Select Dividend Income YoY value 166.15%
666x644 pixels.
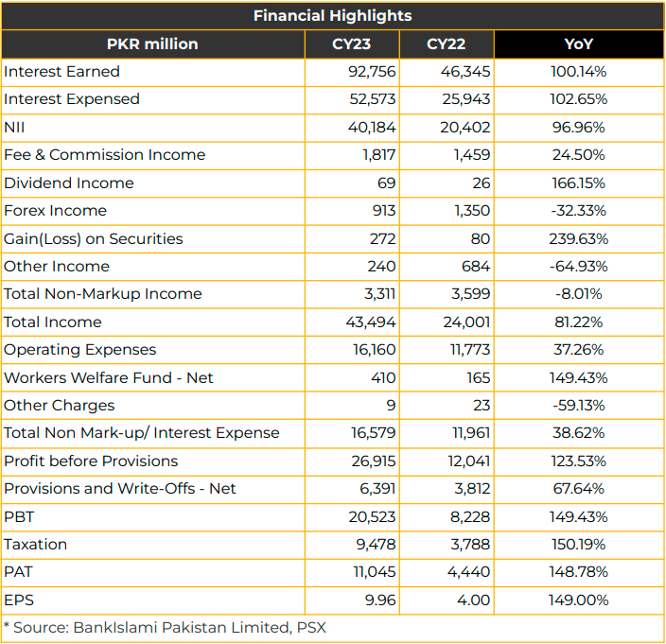579,183
